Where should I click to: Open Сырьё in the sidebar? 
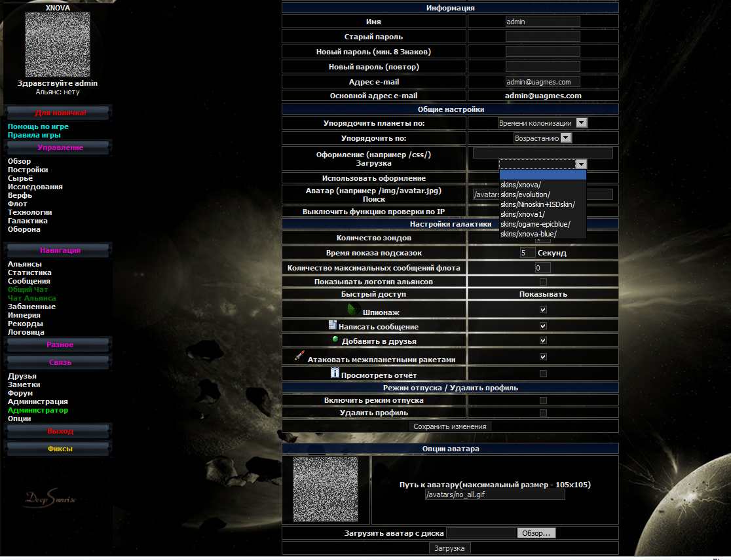tap(20, 178)
